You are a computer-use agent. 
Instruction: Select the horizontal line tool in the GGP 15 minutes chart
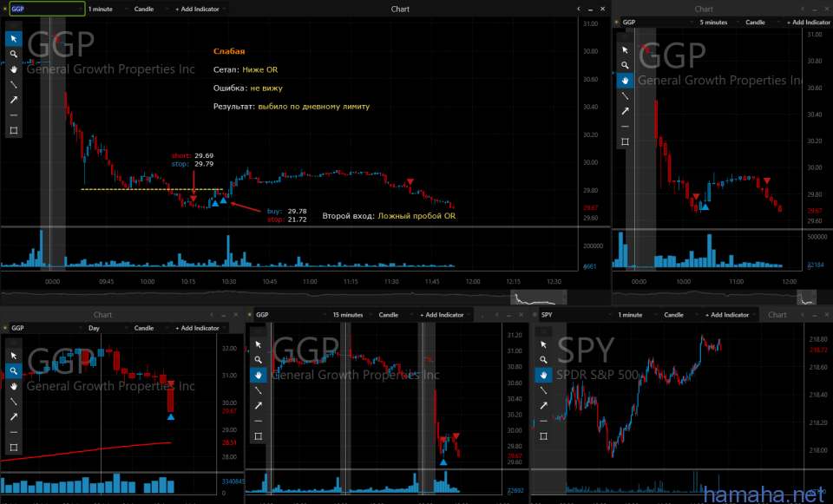tap(259, 421)
